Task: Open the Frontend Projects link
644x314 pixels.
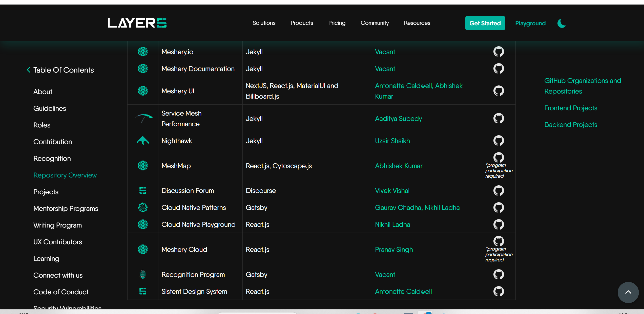Action: (x=571, y=108)
